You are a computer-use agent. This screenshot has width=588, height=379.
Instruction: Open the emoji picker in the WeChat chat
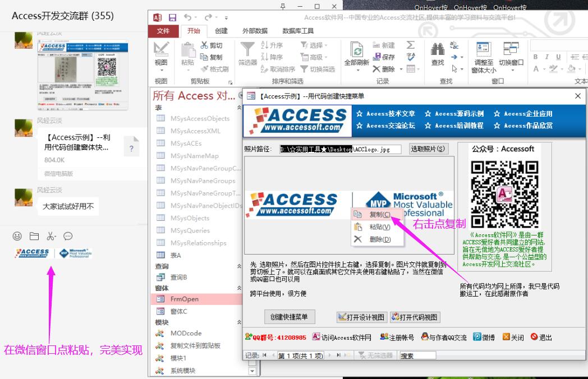[17, 236]
